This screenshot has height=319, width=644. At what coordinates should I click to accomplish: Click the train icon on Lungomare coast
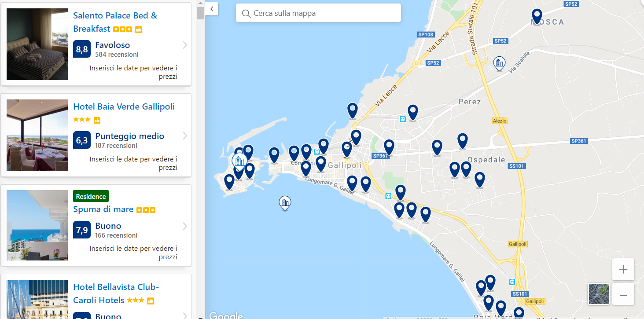coord(388,196)
